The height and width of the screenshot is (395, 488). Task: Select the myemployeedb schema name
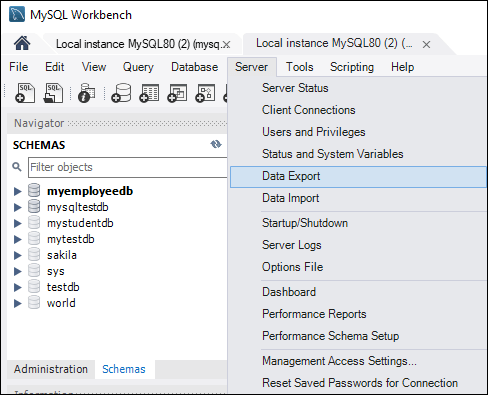(90, 191)
